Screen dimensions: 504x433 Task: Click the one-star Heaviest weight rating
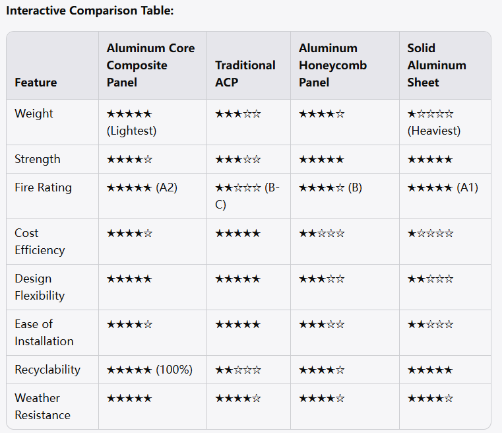pos(434,122)
